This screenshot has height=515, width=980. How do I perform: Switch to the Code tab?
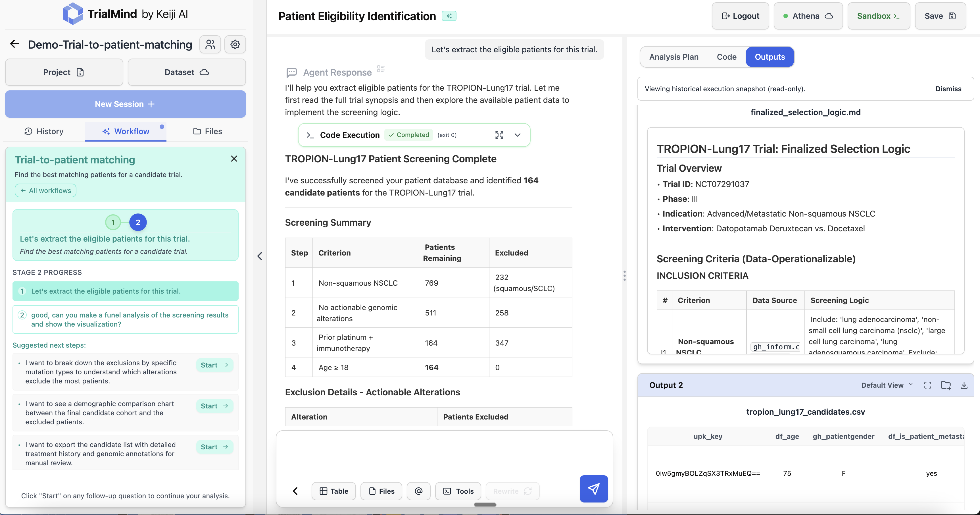[x=726, y=57]
